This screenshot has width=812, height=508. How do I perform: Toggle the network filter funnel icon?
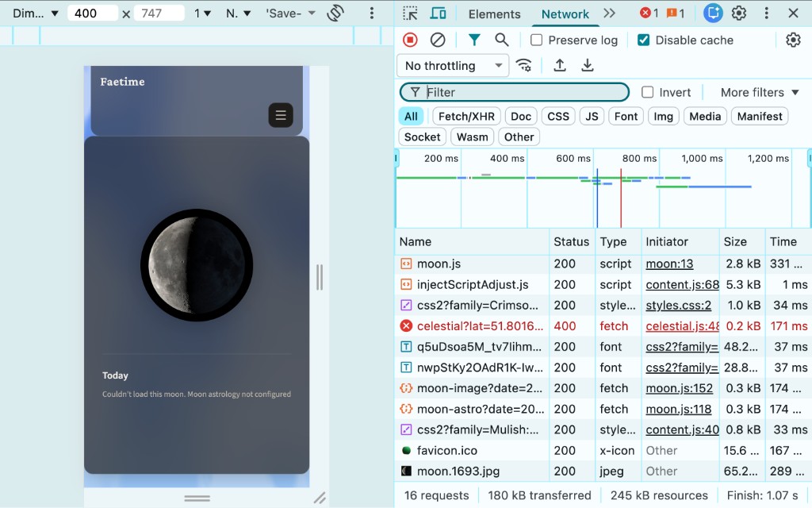(474, 40)
